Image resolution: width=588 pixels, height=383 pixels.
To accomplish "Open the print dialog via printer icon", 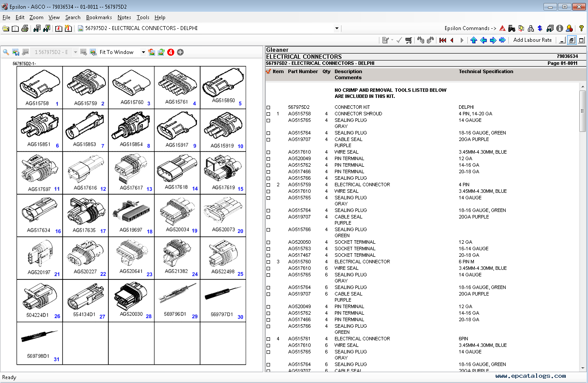I will point(25,28).
